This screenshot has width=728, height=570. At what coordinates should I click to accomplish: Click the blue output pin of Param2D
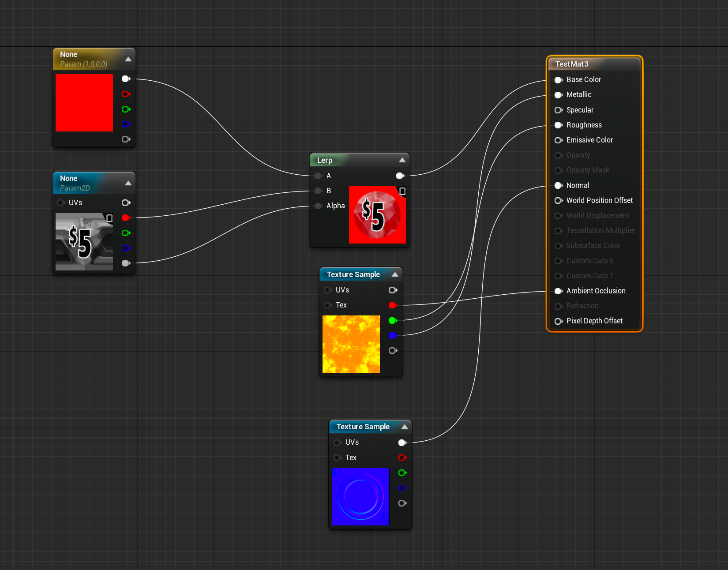point(126,248)
